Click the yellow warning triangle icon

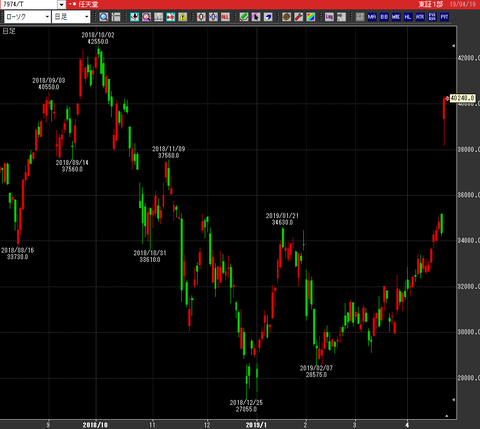(182, 17)
